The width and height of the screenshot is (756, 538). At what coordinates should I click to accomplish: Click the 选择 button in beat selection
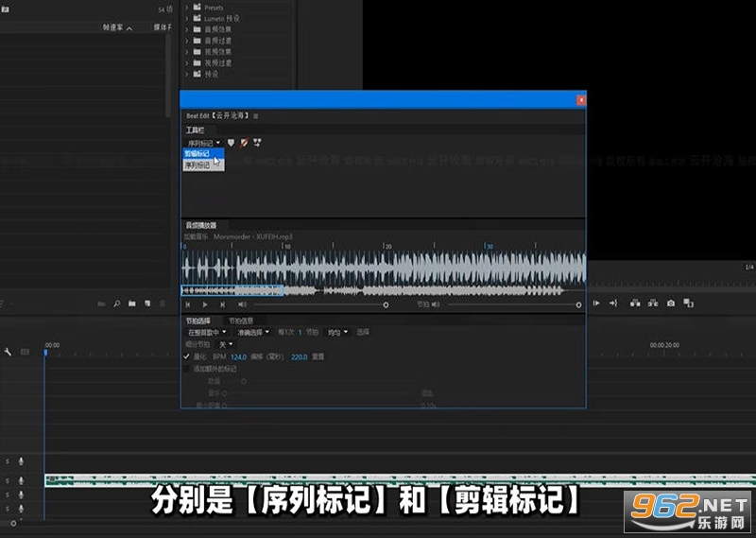363,332
